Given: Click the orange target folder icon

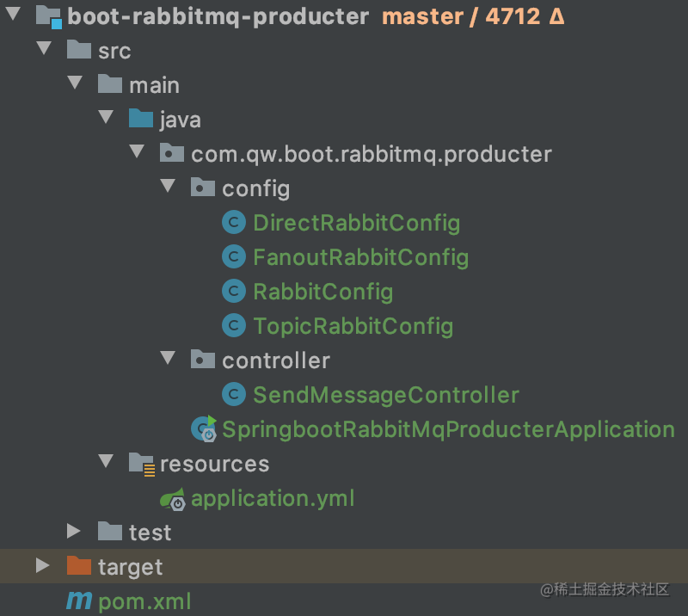Looking at the screenshot, I should [x=79, y=566].
